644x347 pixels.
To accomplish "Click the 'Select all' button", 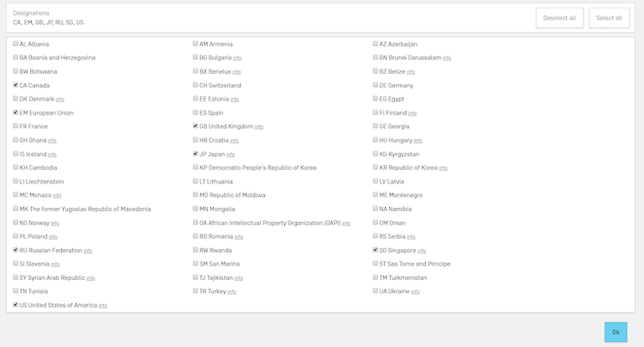I will coord(609,18).
